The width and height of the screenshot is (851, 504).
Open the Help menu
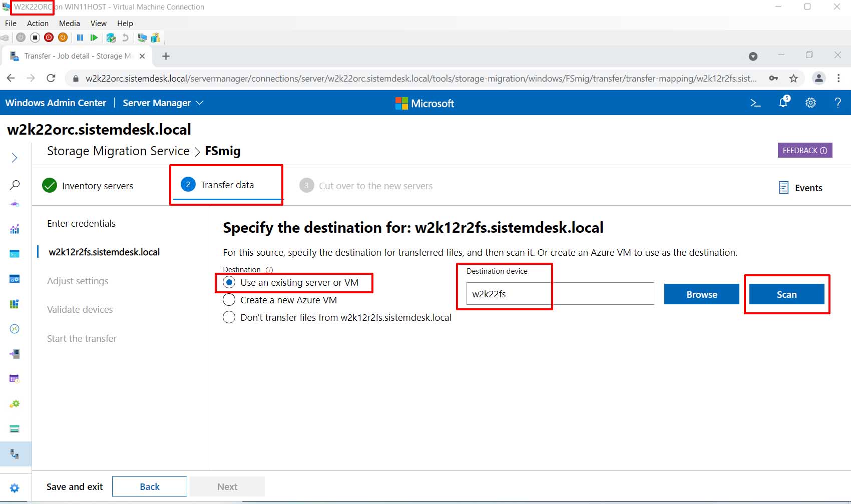click(x=125, y=24)
